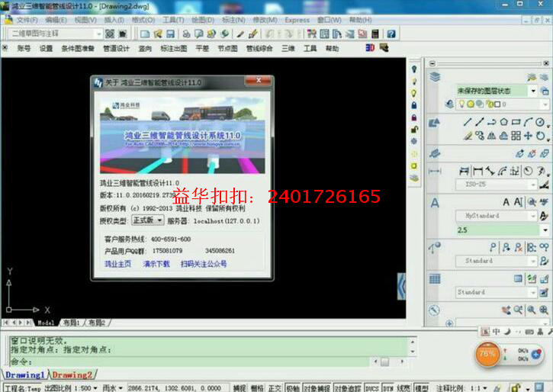Click the 鸿业主页 link in About dialog
The width and height of the screenshot is (553, 392).
click(117, 264)
